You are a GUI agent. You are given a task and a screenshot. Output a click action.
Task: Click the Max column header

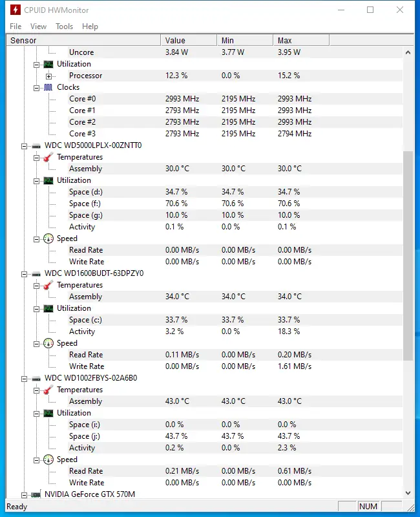click(x=300, y=40)
